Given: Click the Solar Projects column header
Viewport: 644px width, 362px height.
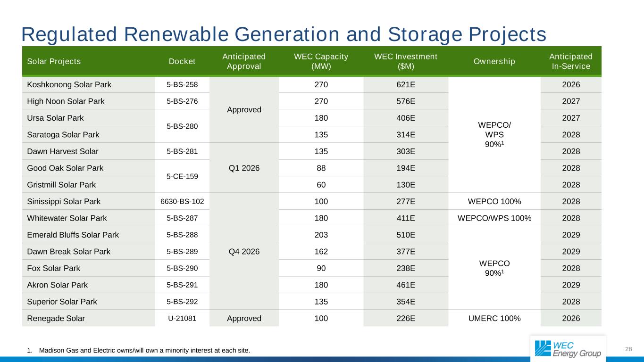Looking at the screenshot, I should pyautogui.click(x=54, y=61).
